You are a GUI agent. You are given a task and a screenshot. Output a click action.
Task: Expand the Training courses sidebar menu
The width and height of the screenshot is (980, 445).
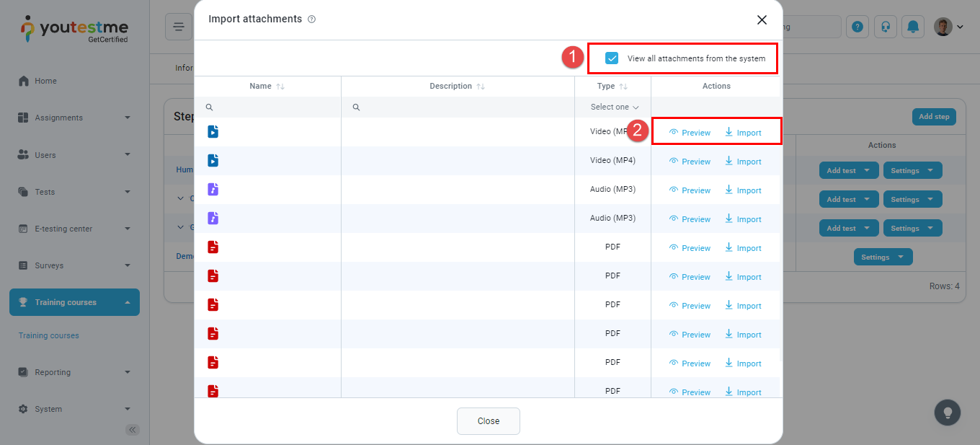74,302
